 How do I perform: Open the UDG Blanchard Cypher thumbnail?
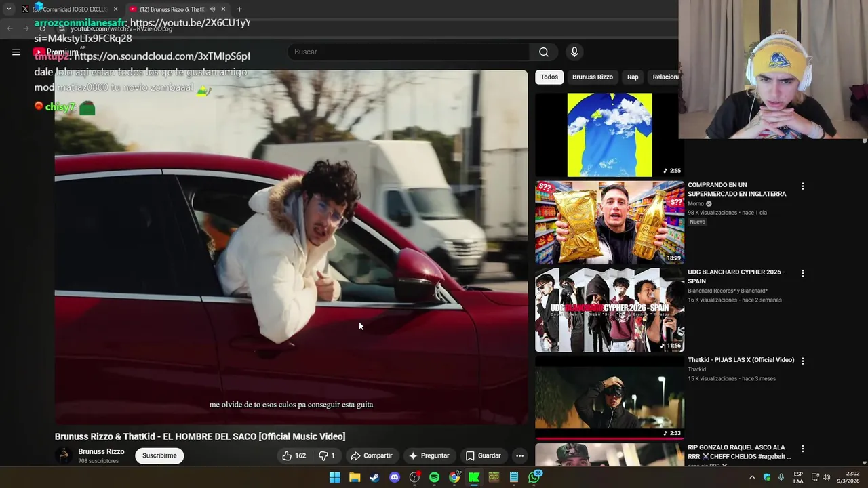coord(610,310)
